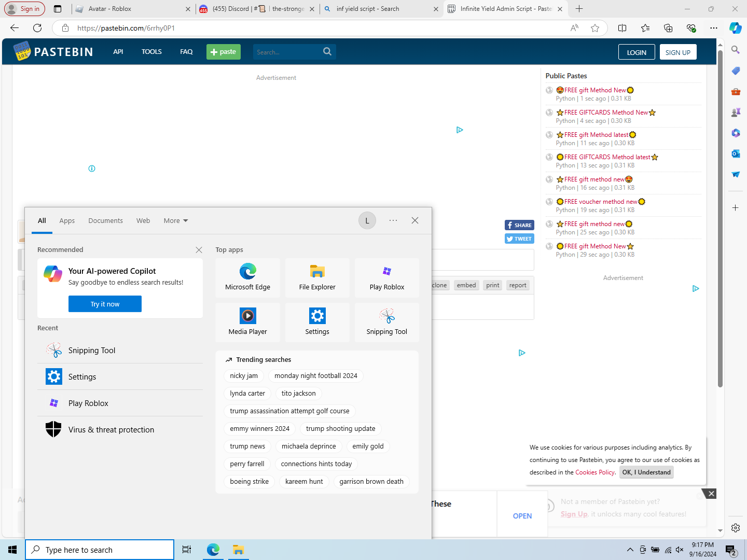Click the embed button for the paste

(x=466, y=285)
